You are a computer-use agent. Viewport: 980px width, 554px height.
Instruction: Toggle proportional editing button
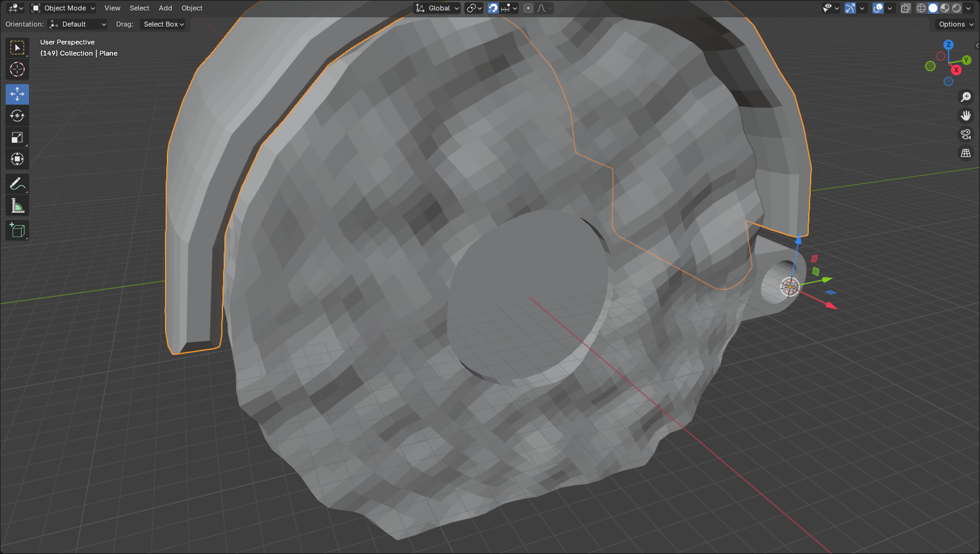coord(528,8)
